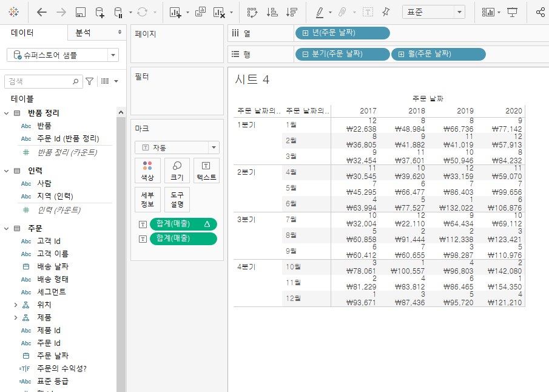Click the 3분기 row header
The height and width of the screenshot is (392, 549).
246,220
